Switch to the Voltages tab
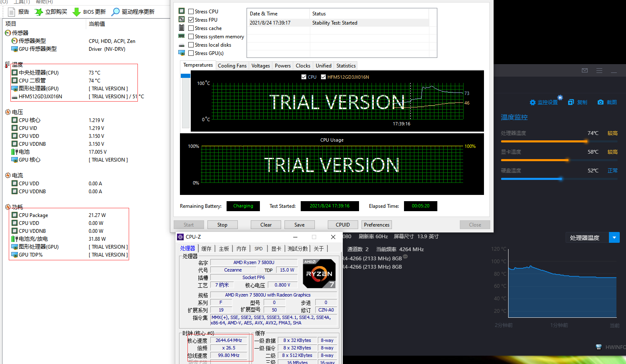626x364 pixels. click(261, 65)
